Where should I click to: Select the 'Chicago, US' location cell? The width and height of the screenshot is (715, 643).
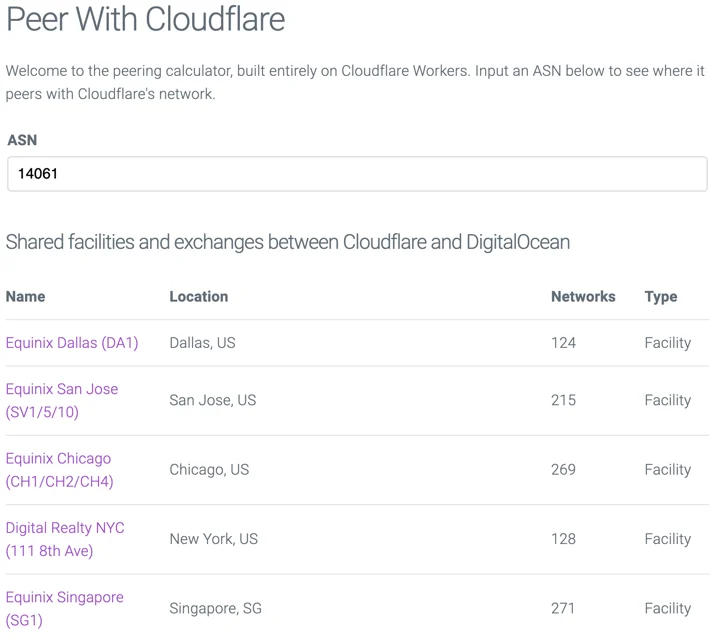click(x=209, y=470)
